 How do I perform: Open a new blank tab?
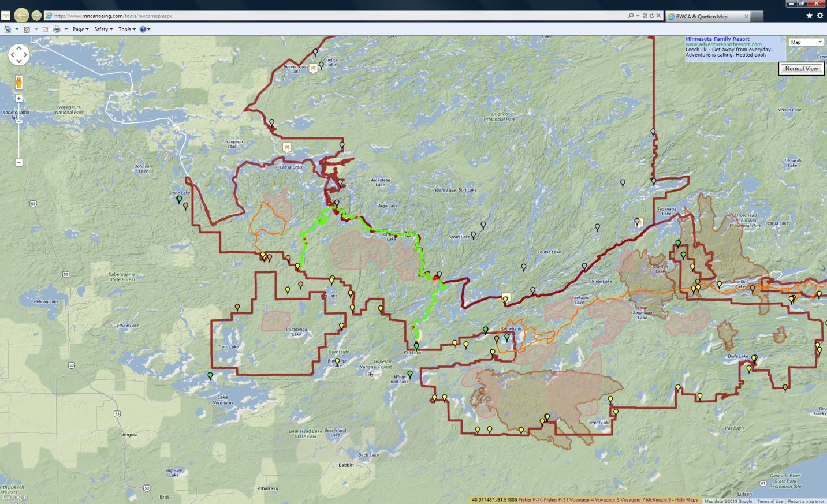tap(758, 17)
